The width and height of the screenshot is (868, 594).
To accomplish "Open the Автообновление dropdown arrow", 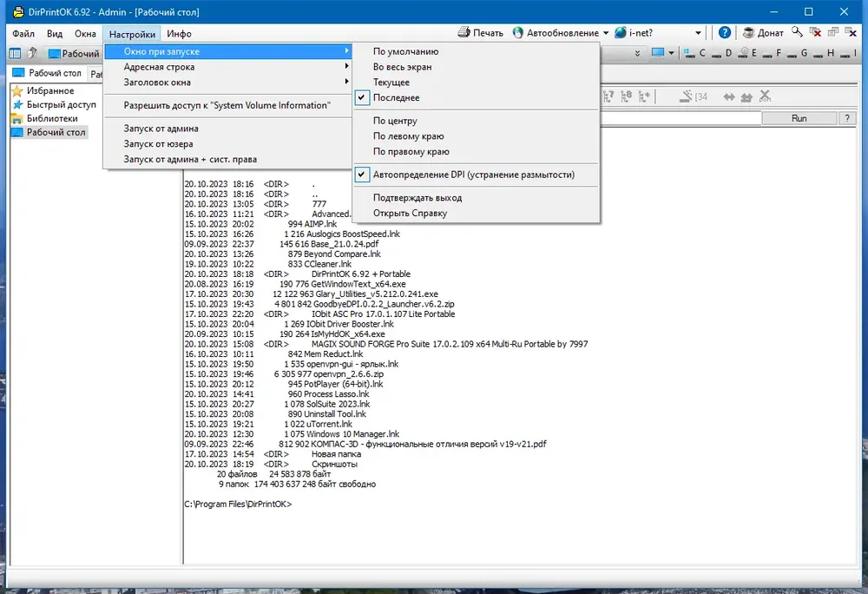I will pos(606,33).
